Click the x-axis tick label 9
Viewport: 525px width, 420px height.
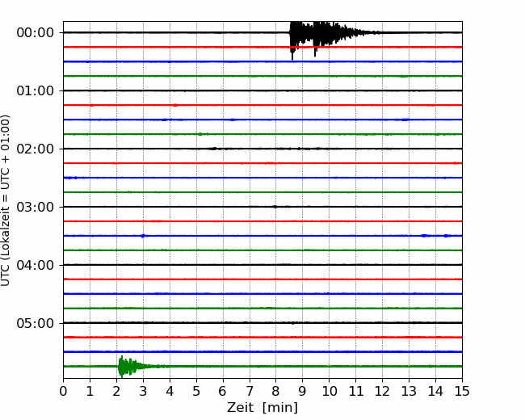click(x=303, y=391)
